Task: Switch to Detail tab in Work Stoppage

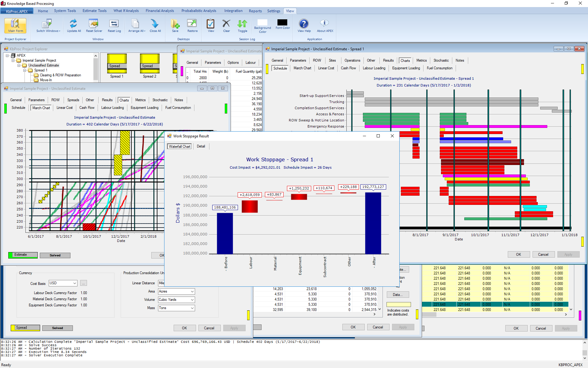Action: coord(201,146)
